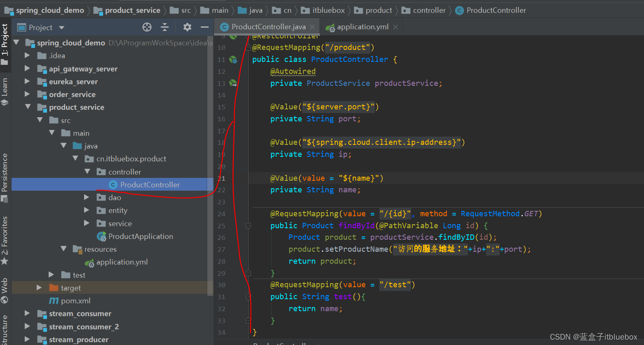Viewport: 644px width, 345px height.
Task: Switch to ProductController.java tab
Action: pos(268,27)
